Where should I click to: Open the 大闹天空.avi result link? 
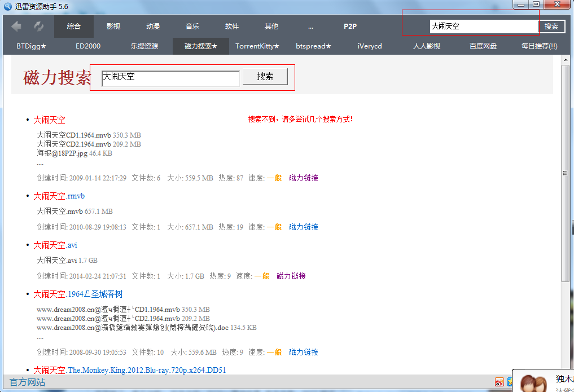click(55, 245)
